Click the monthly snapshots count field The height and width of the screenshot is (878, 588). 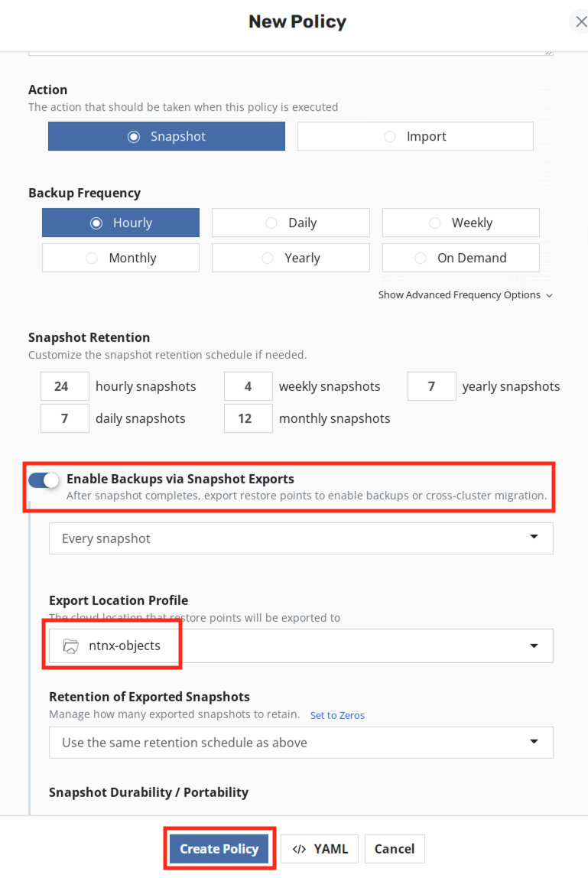248,418
